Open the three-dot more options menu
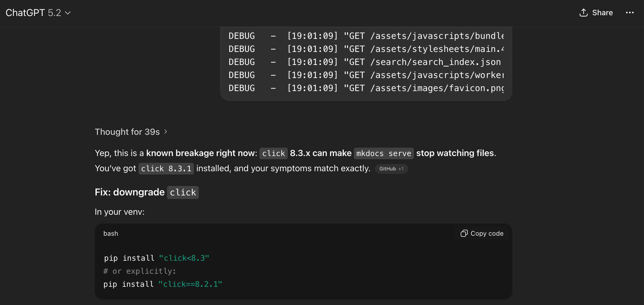Viewport: 644px width, 305px height. 630,13
